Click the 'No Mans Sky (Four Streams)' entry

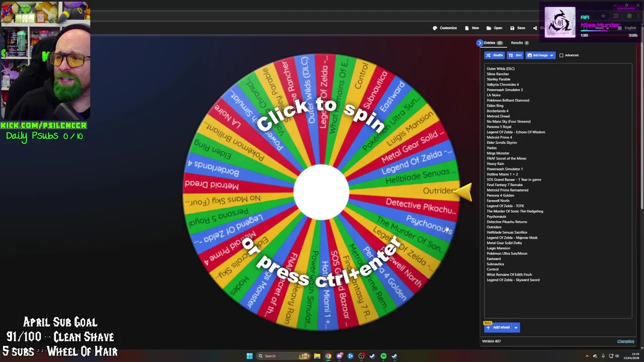(x=509, y=122)
